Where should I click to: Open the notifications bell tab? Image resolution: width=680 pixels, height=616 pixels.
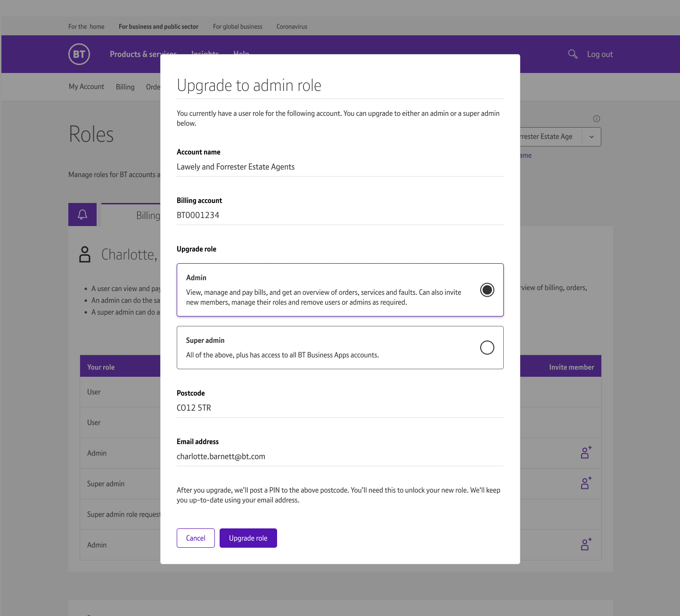[x=82, y=215]
